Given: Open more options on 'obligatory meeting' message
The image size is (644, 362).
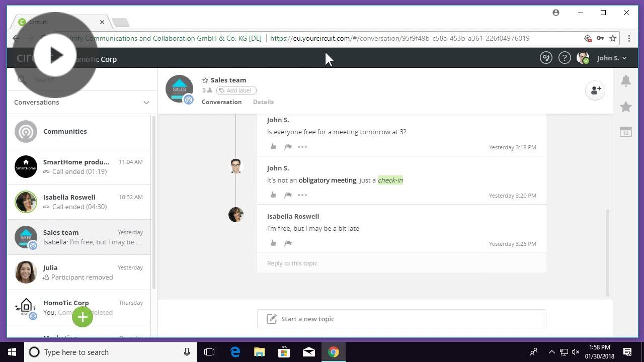Looking at the screenshot, I should [x=302, y=195].
